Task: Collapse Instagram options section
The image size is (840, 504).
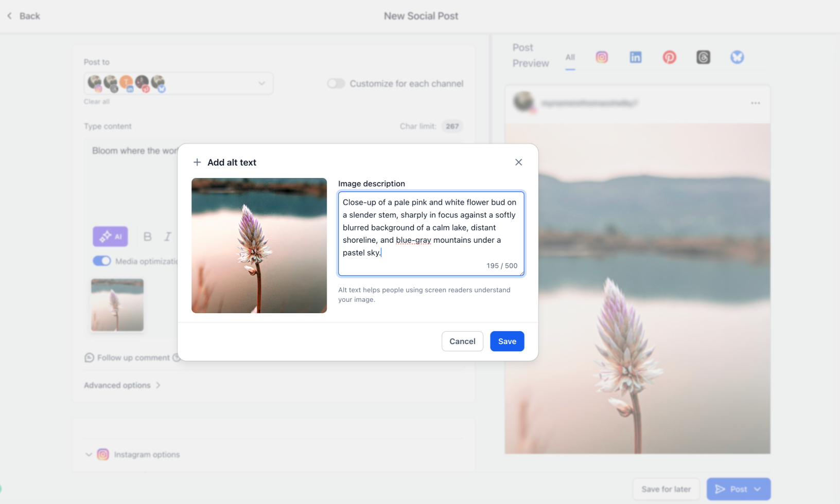Action: click(89, 455)
